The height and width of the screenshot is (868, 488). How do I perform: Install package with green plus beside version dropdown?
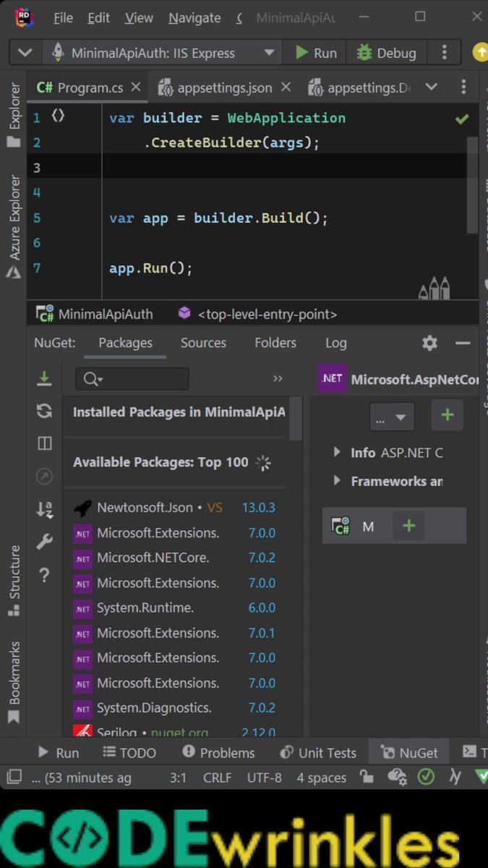click(x=448, y=415)
